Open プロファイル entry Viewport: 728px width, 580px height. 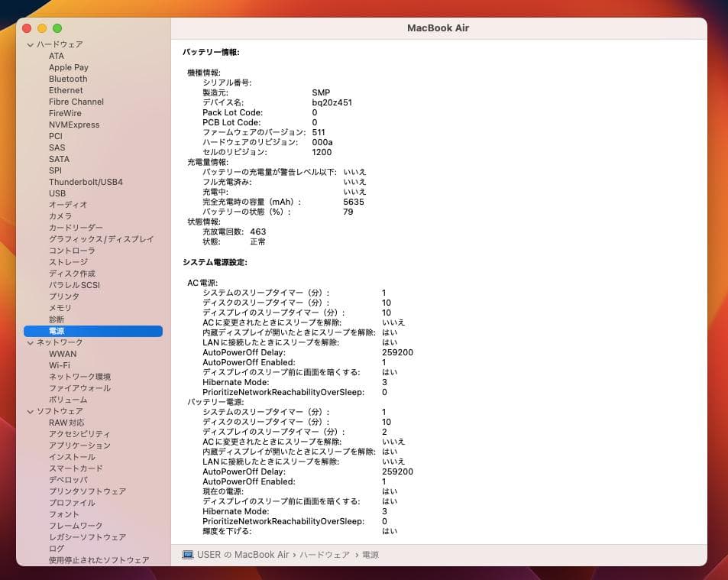[72, 503]
